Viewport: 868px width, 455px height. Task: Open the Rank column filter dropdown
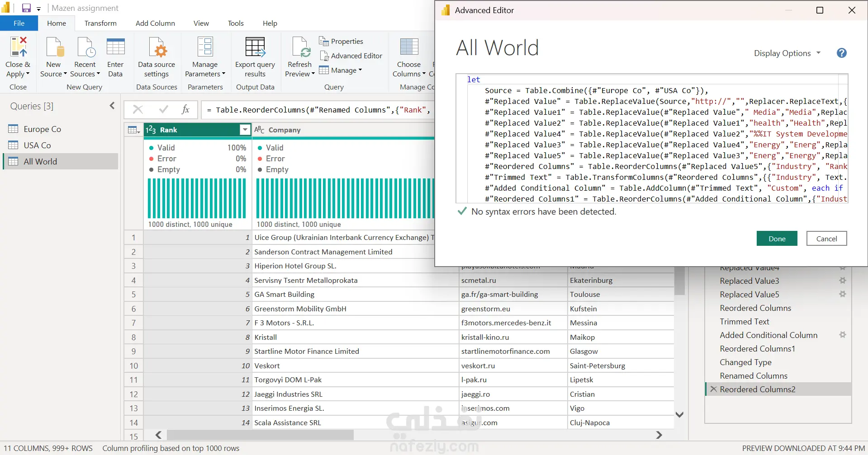[x=245, y=130]
